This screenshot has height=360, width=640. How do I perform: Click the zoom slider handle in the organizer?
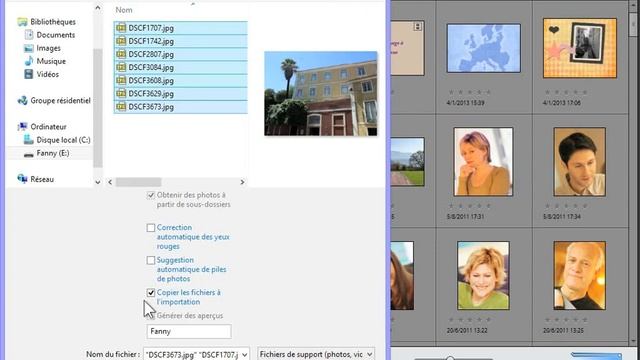450,358
